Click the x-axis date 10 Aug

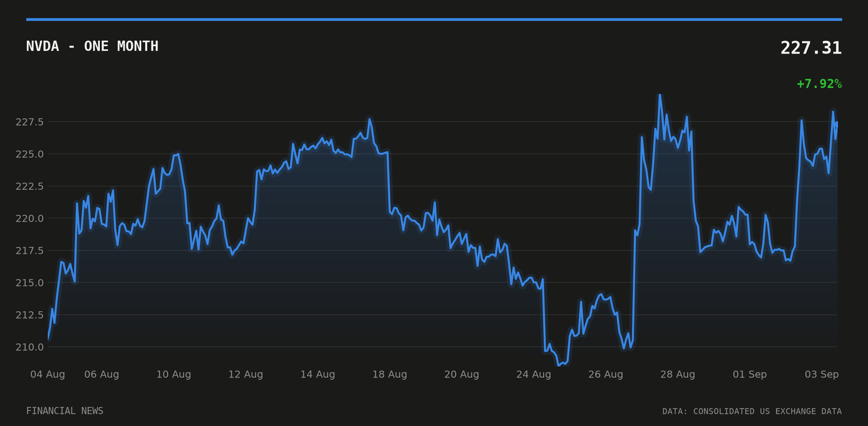[x=174, y=374]
